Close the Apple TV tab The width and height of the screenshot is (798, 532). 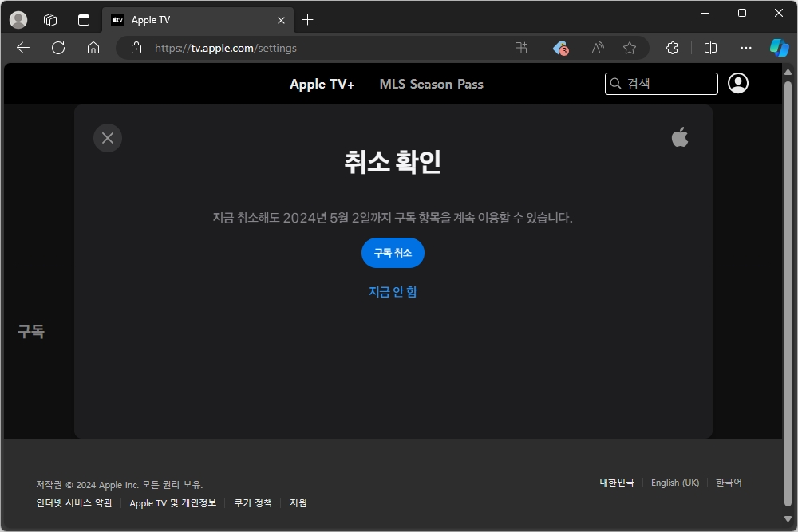pos(281,21)
